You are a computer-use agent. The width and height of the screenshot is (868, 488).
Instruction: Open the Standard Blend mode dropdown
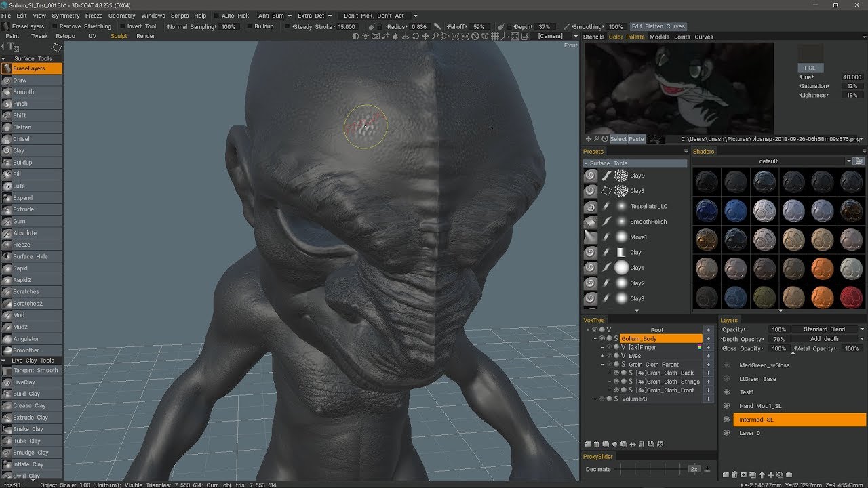click(x=829, y=329)
